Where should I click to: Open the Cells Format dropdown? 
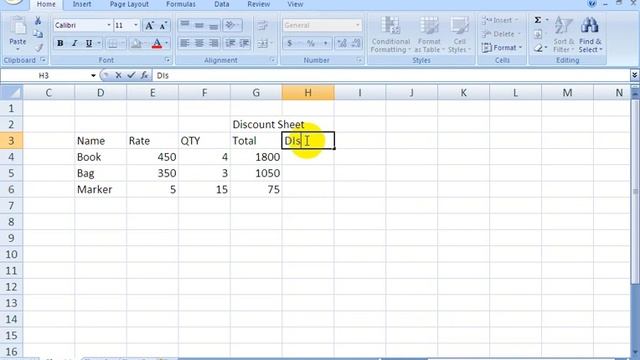pyautogui.click(x=502, y=48)
